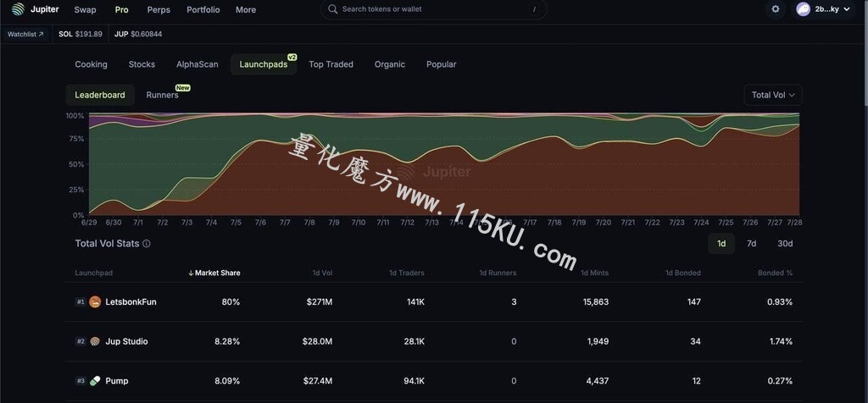Screen dimensions: 868x403
Task: Click the Pump pill icon
Action: (95, 381)
